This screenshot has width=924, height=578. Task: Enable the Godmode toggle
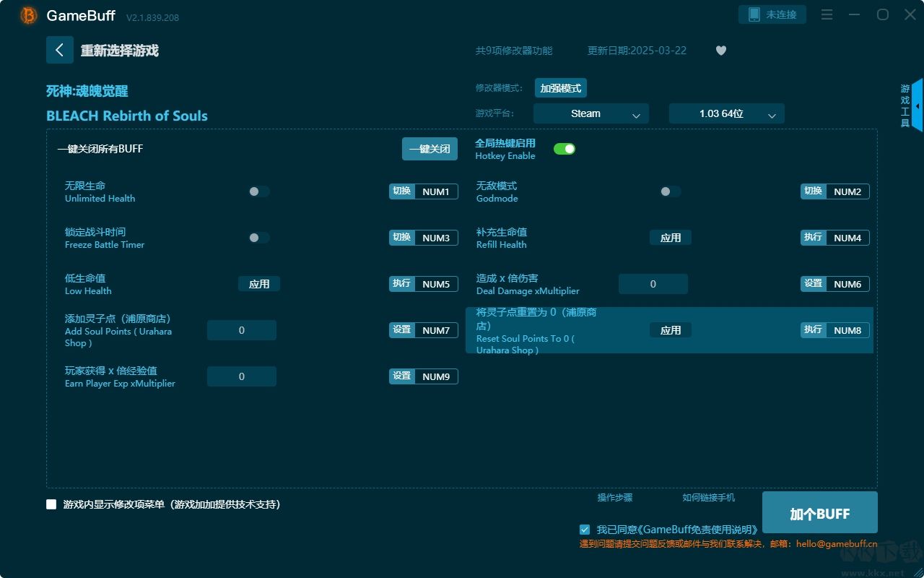coord(671,191)
